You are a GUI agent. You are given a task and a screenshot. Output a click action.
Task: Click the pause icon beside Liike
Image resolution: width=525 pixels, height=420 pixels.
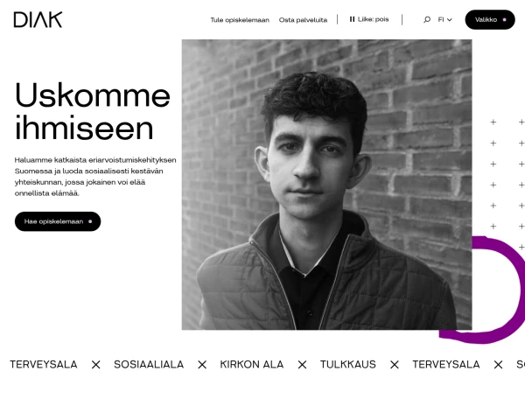coord(352,19)
